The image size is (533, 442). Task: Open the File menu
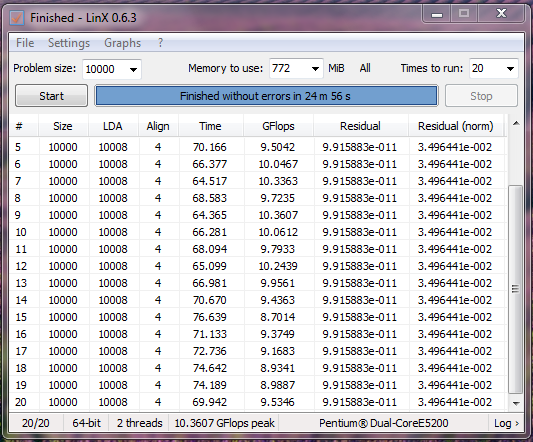(x=25, y=43)
